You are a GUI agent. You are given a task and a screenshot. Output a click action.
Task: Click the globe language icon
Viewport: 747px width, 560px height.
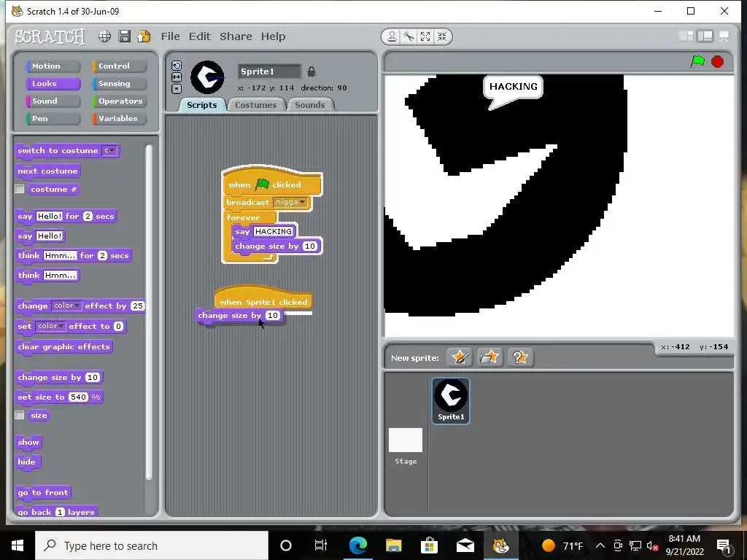(105, 36)
